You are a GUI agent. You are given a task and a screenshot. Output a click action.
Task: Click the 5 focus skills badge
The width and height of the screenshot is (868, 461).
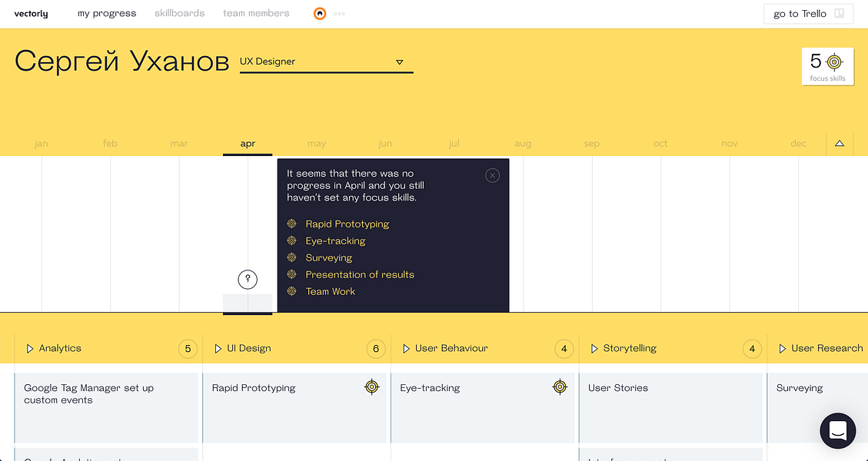click(x=827, y=66)
